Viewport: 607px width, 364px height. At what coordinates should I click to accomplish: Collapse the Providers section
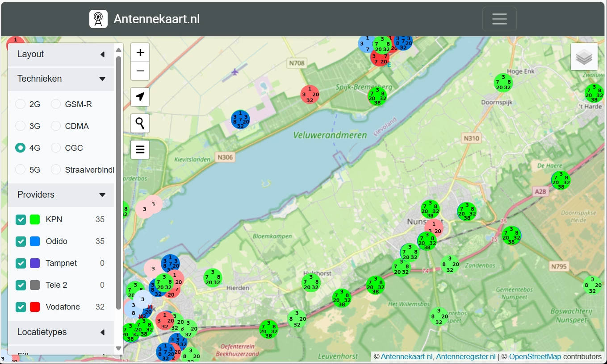point(61,195)
